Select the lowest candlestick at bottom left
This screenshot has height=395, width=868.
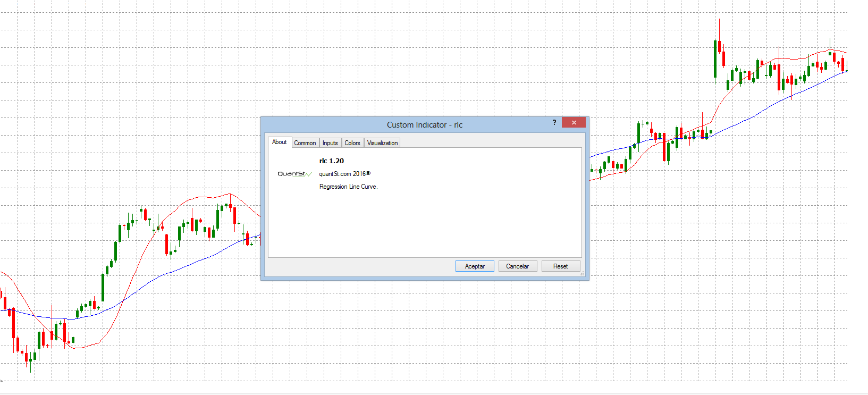click(30, 360)
